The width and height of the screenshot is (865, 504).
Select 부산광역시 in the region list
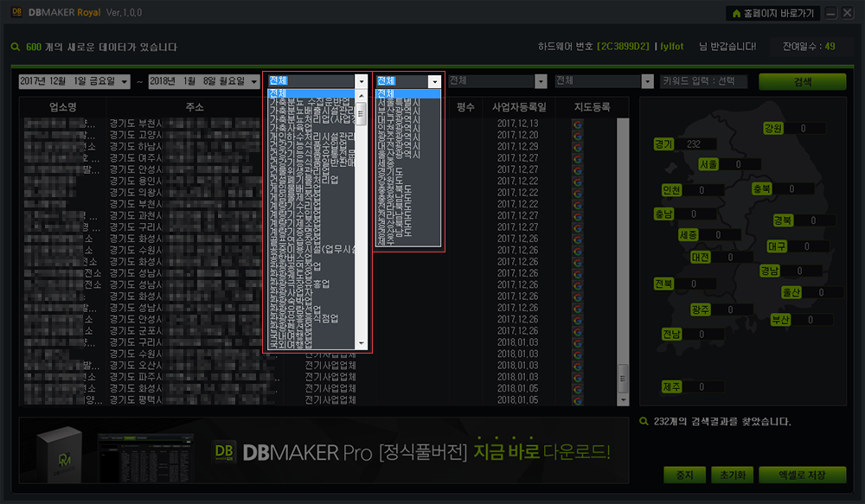coord(399,111)
